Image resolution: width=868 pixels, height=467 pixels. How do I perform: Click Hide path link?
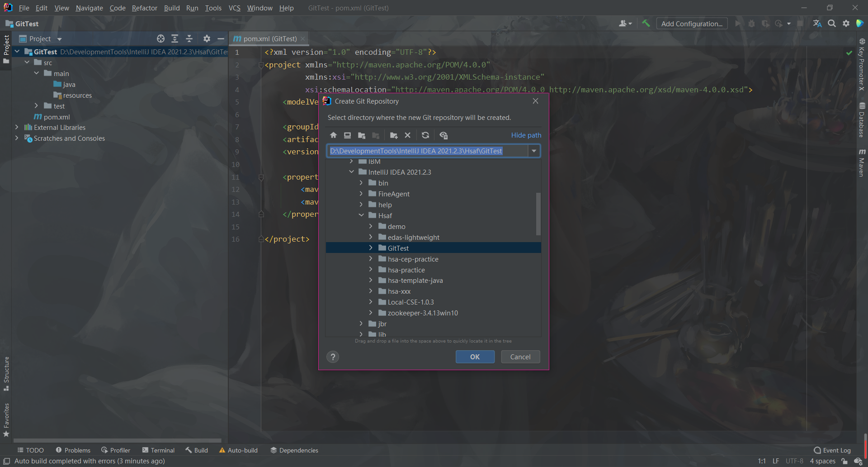526,135
